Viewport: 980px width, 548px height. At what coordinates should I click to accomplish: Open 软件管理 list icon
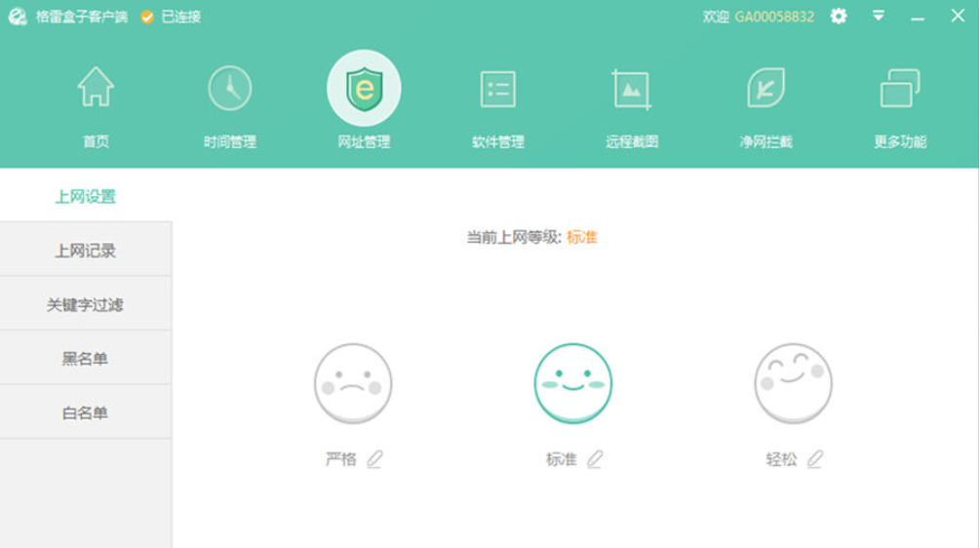point(497,89)
